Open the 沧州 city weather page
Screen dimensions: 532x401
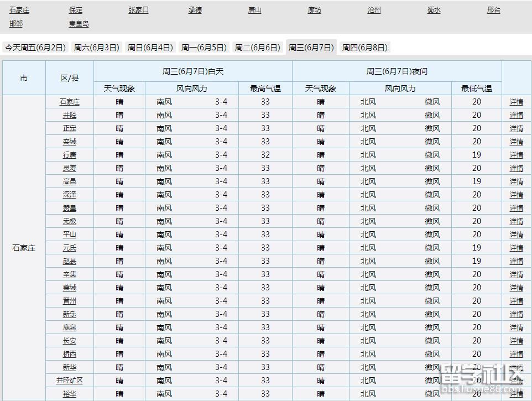374,9
